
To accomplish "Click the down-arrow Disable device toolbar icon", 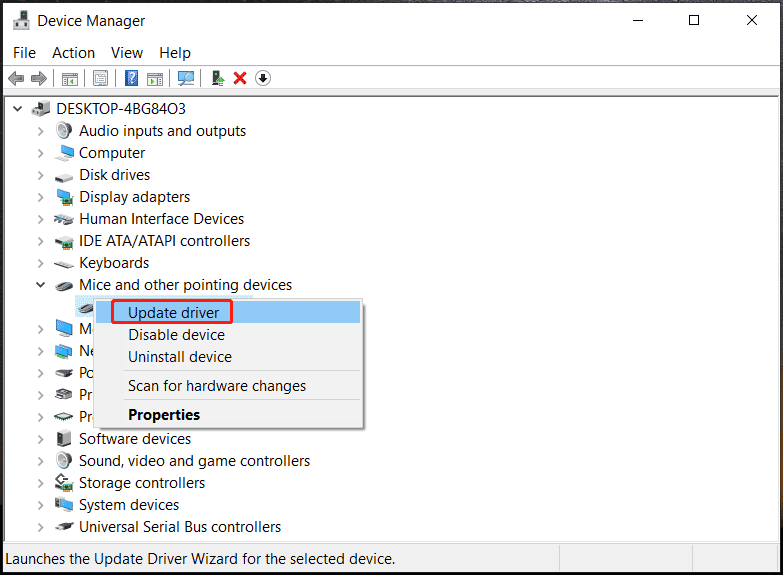I will (x=263, y=78).
